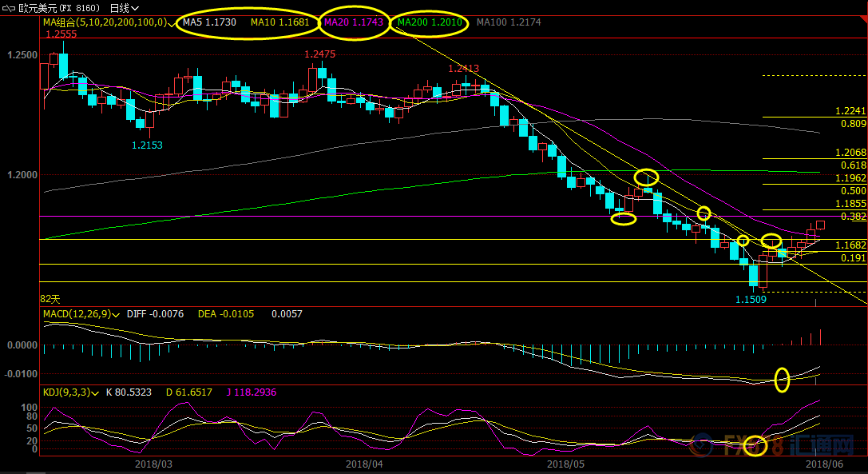The width and height of the screenshot is (868, 474).
Task: Click the 82天 day count label
Action: click(50, 298)
